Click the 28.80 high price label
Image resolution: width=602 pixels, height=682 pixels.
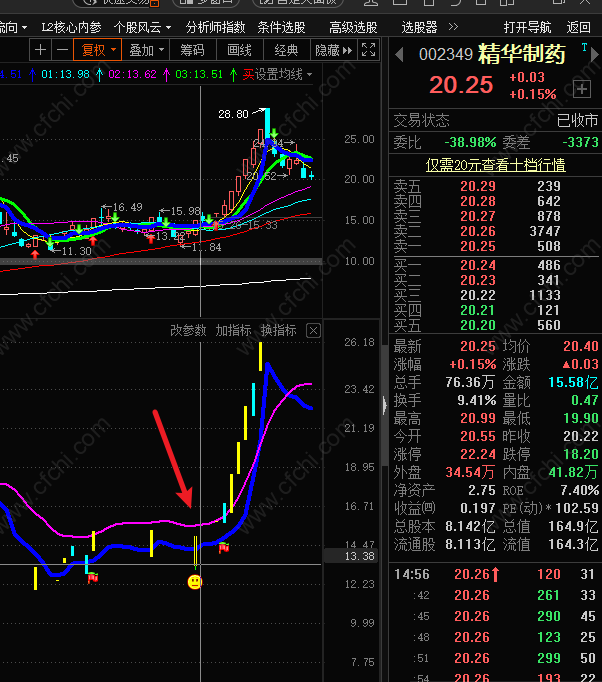point(233,114)
